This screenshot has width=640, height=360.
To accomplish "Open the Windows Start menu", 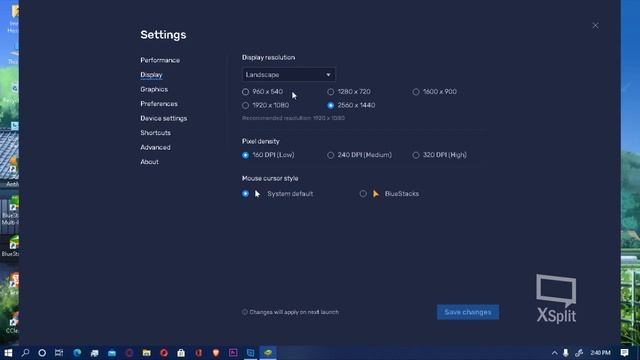I will pos(8,353).
